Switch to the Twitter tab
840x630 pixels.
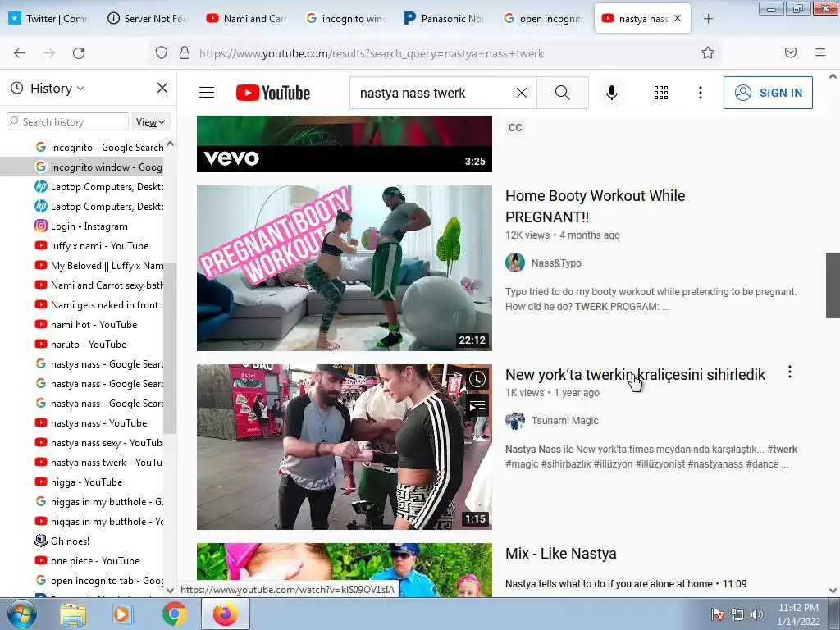(49, 18)
